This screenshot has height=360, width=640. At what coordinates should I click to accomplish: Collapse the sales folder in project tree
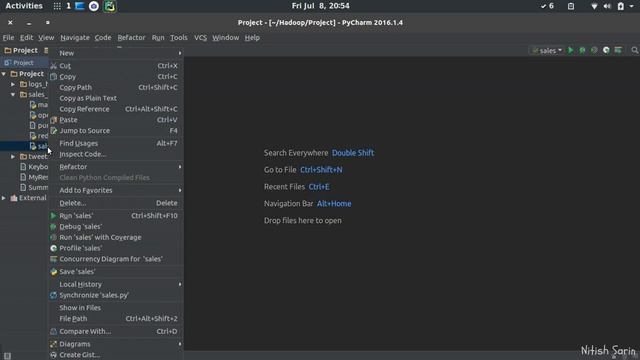click(x=13, y=94)
